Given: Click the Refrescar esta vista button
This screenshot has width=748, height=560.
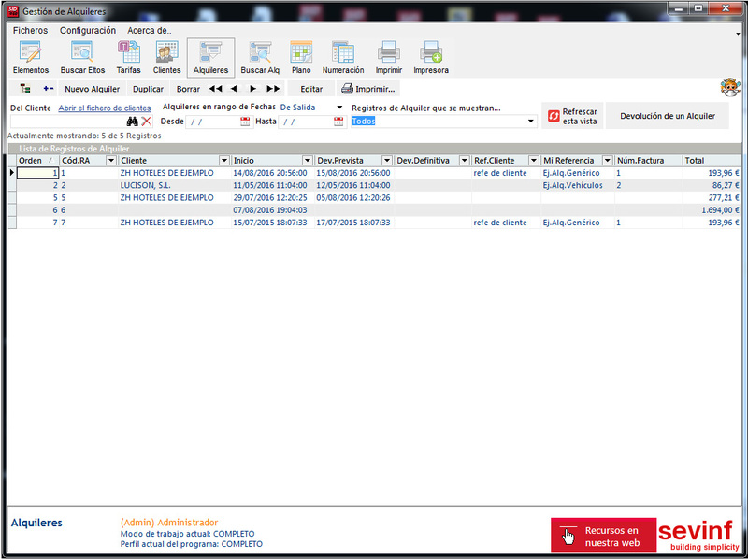Looking at the screenshot, I should click(x=572, y=116).
